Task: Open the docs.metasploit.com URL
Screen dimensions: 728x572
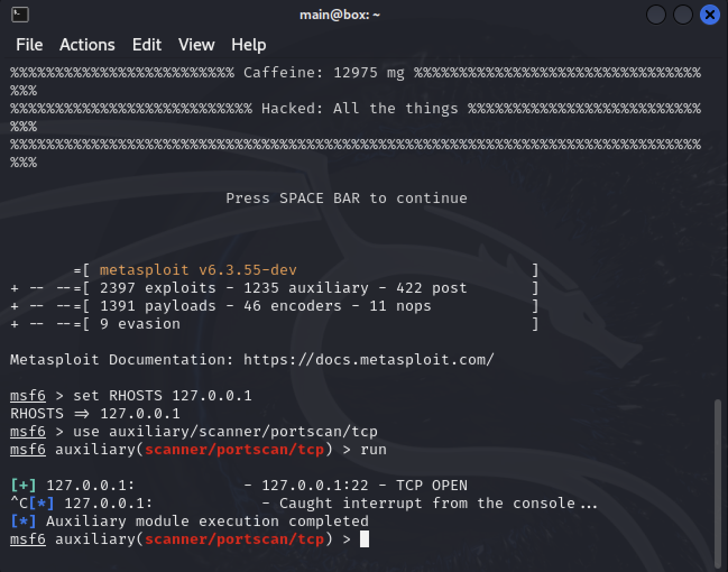Action: pos(368,359)
